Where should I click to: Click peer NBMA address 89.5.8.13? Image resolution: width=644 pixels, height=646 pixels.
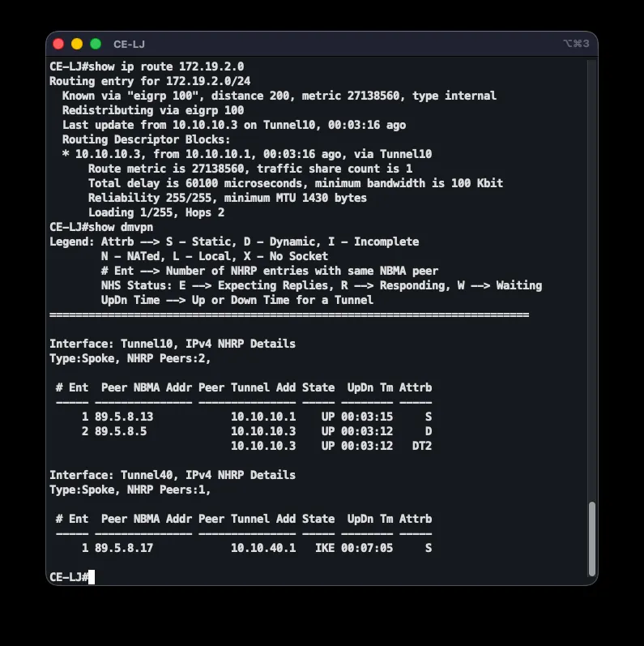pyautogui.click(x=124, y=417)
